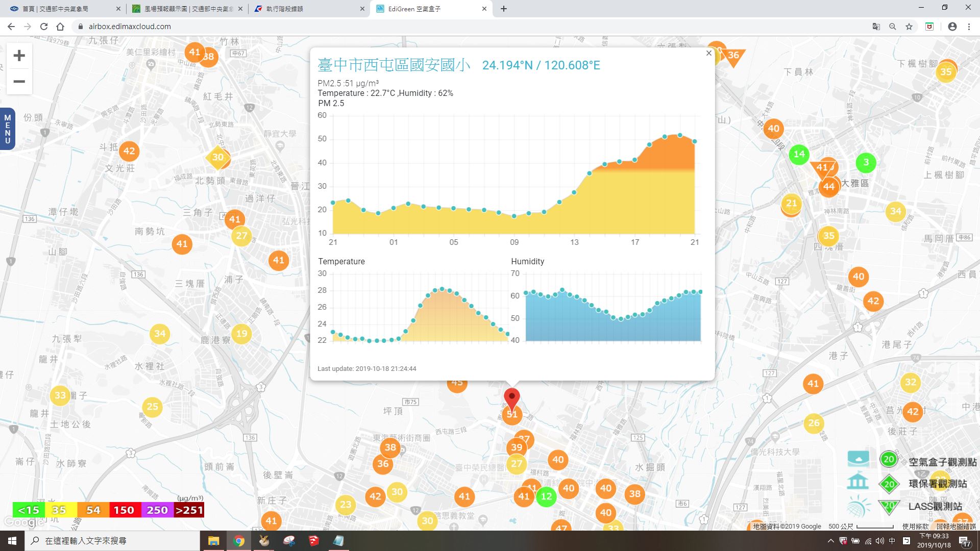This screenshot has height=551, width=980.
Task: Bookmark this page with star icon
Action: click(x=909, y=27)
